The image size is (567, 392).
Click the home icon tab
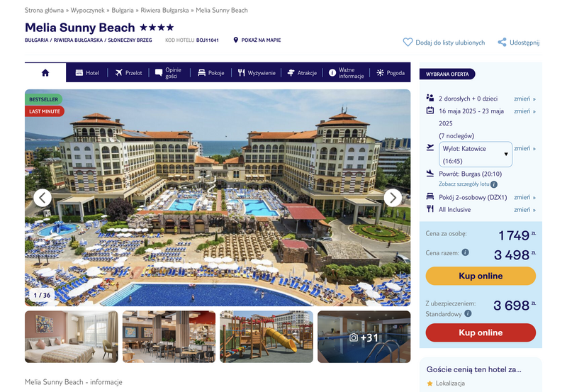pos(45,73)
